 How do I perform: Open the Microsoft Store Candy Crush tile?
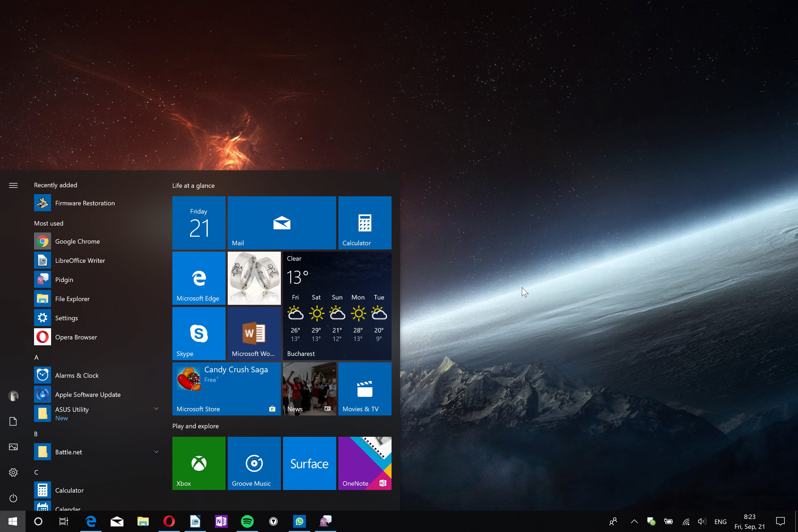pyautogui.click(x=226, y=389)
